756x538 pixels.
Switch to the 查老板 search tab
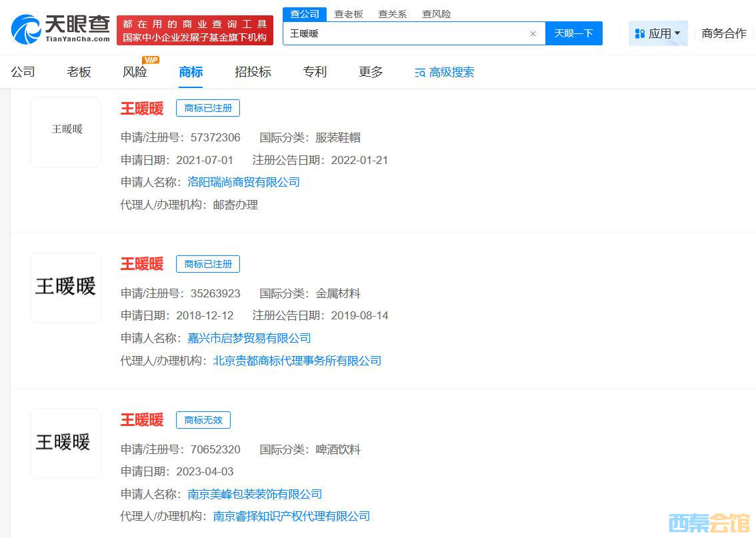[348, 14]
